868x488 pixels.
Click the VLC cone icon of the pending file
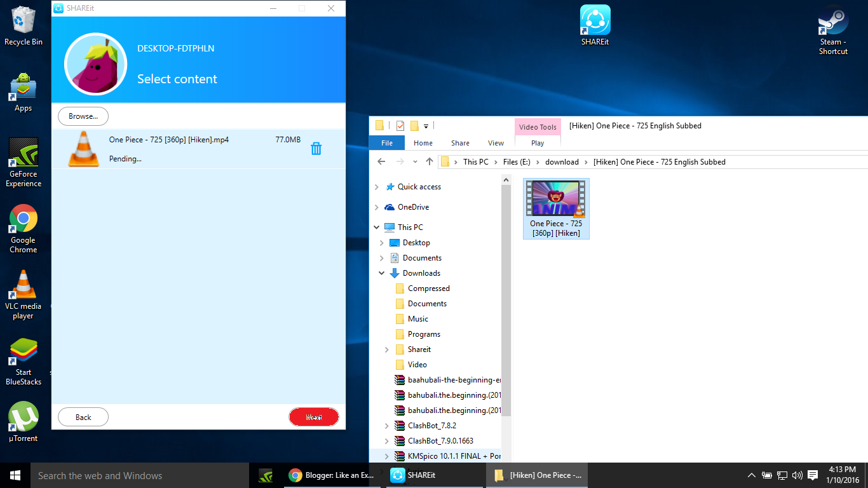tap(84, 149)
